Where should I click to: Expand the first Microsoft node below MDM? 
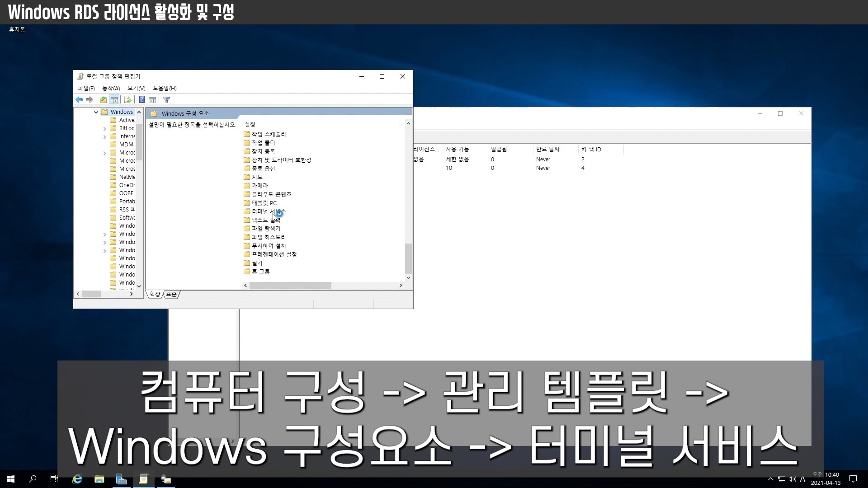104,153
